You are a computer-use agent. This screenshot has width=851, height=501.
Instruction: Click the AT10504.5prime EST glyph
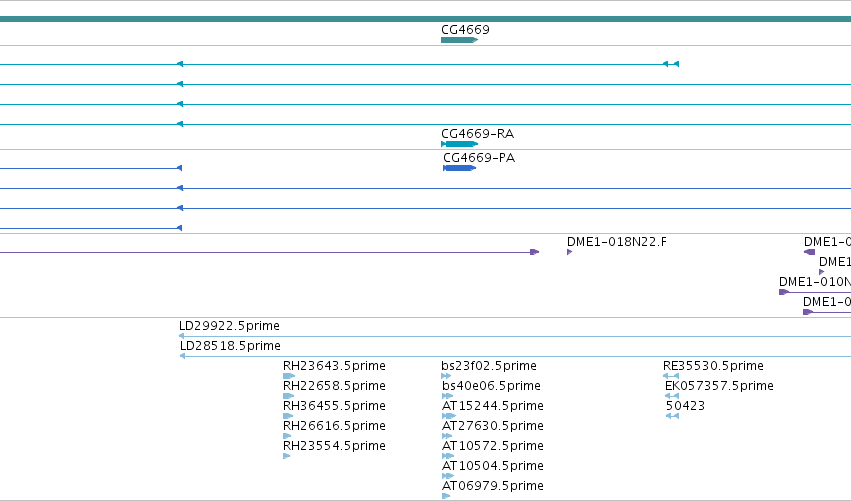click(448, 476)
